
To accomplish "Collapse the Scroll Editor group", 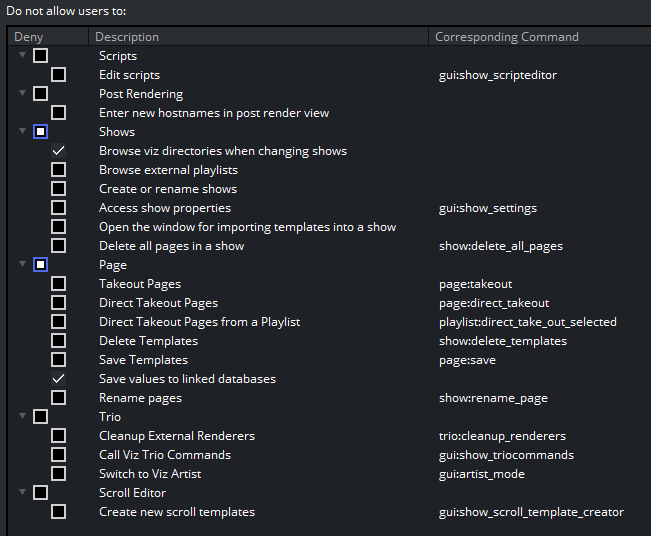I will click(x=23, y=493).
